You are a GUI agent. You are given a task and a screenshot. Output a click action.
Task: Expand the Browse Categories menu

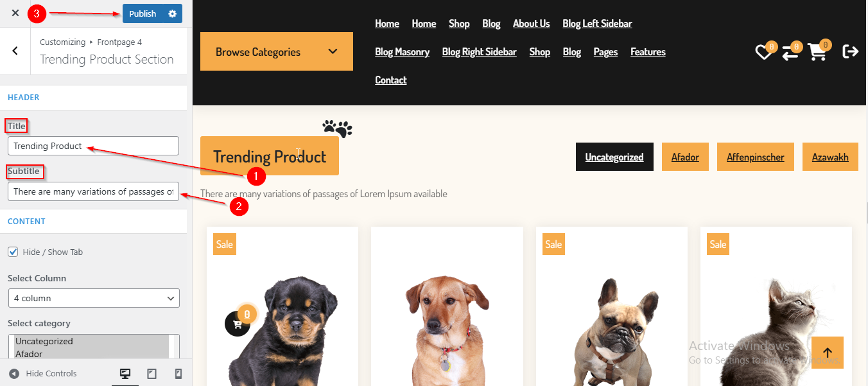tap(277, 51)
